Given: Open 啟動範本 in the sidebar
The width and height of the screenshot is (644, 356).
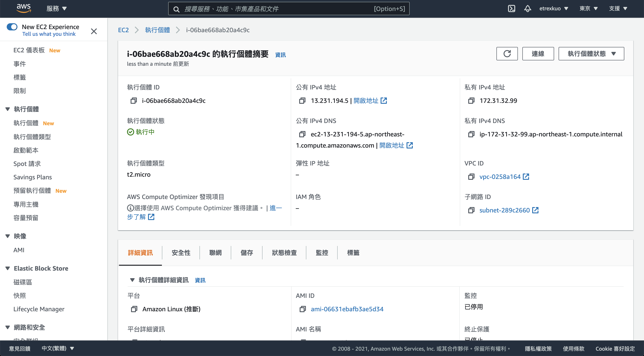Looking at the screenshot, I should pos(26,150).
